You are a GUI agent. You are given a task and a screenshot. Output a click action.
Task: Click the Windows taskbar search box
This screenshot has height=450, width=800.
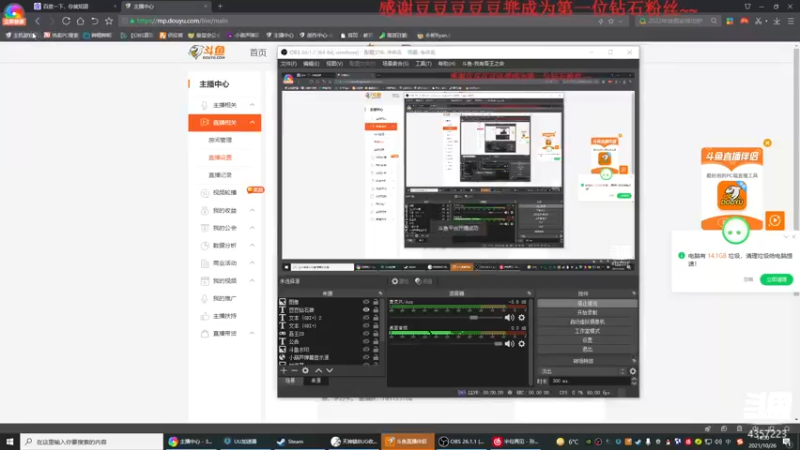pyautogui.click(x=92, y=441)
